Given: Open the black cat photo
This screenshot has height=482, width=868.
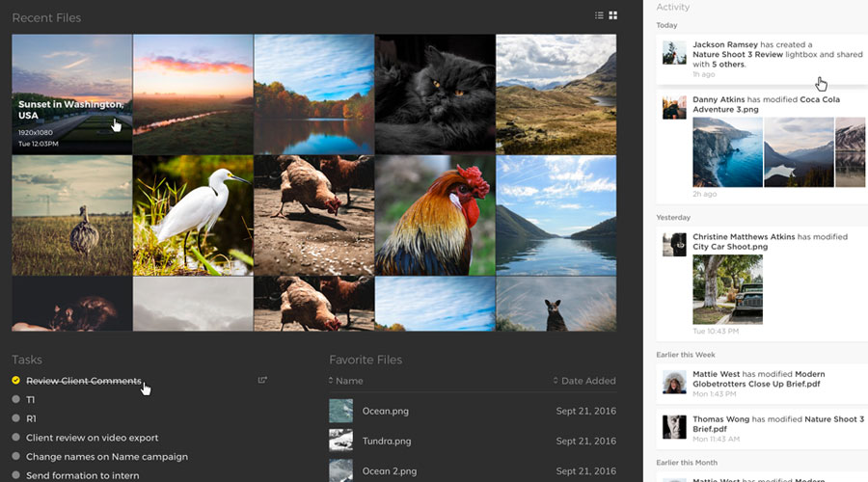Looking at the screenshot, I should pos(435,94).
